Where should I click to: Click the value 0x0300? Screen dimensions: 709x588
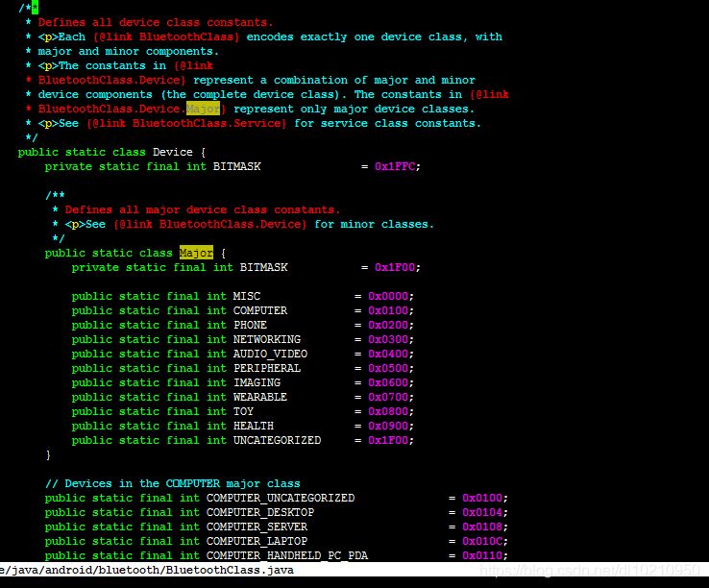point(388,339)
